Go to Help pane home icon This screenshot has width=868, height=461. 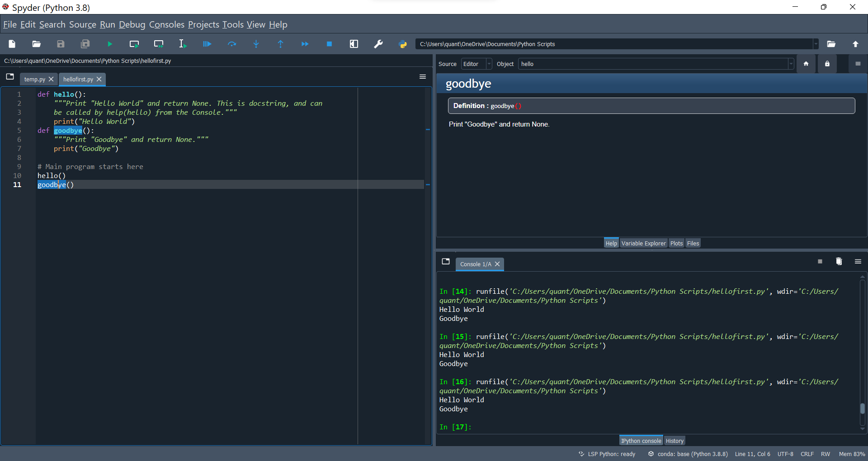pyautogui.click(x=806, y=64)
